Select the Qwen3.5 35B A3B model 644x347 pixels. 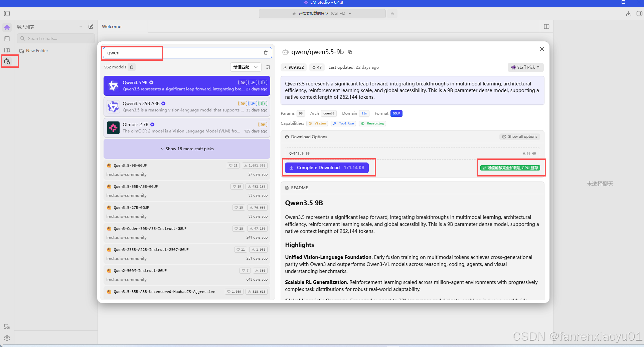click(187, 107)
